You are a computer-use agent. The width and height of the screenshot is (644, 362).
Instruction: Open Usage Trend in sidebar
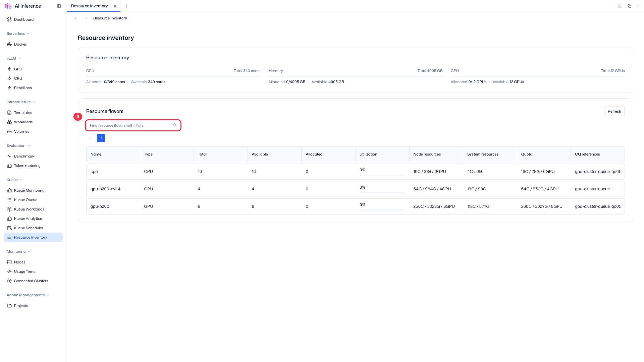tap(33, 271)
